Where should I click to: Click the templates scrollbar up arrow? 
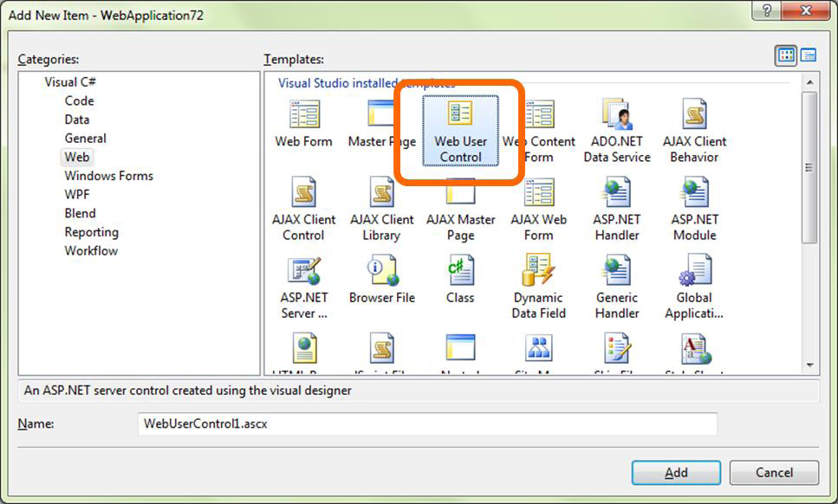(x=809, y=82)
